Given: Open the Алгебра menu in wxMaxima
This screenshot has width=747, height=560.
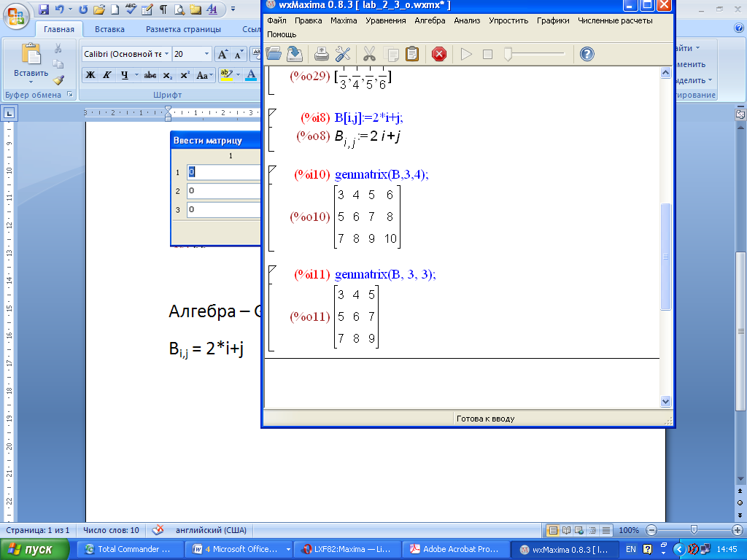Looking at the screenshot, I should 430,20.
